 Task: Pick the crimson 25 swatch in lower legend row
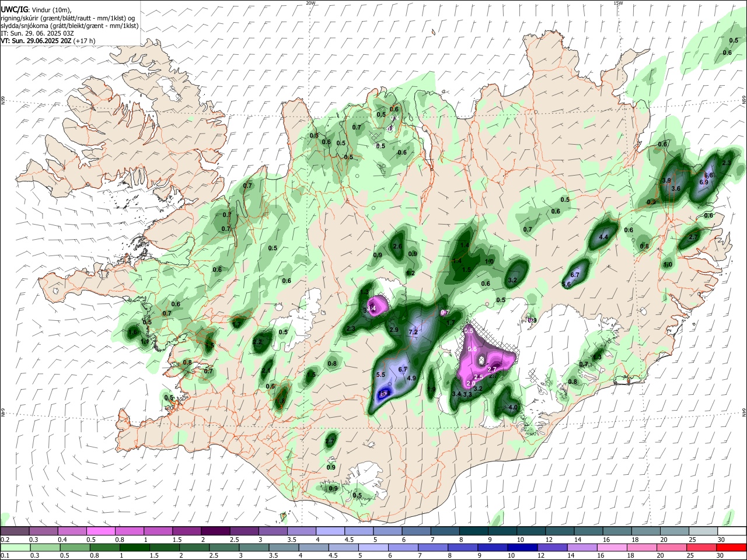coord(701,547)
